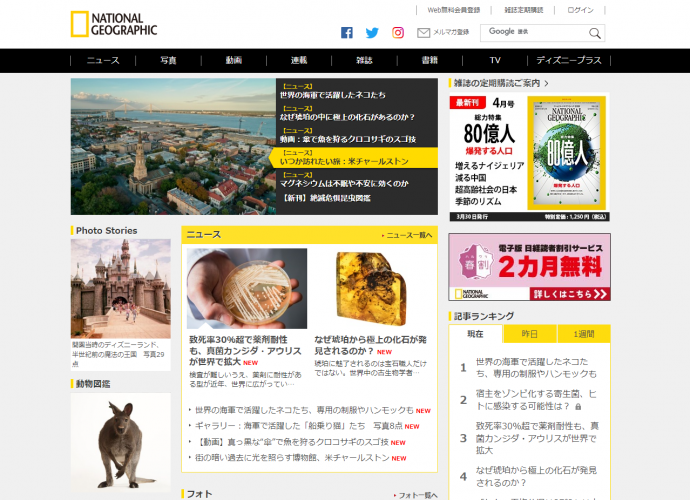Click the mail magazine envelope icon
Image resolution: width=690 pixels, height=500 pixels.
tap(423, 33)
